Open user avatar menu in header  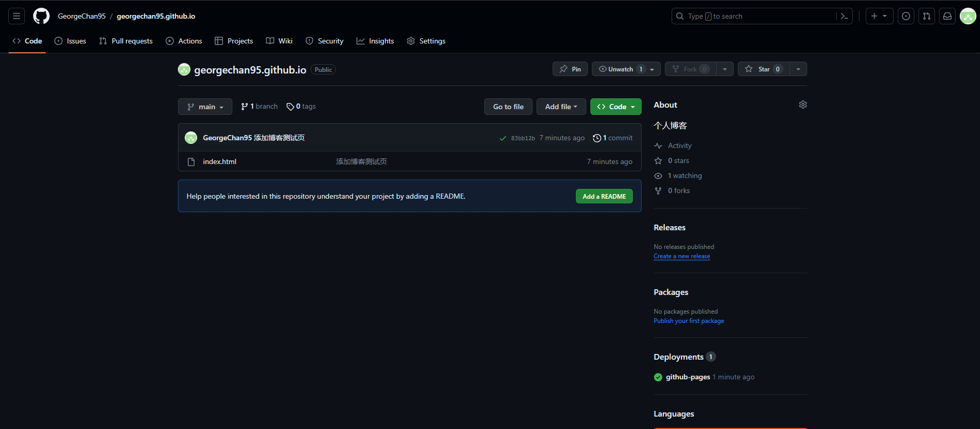pyautogui.click(x=968, y=16)
